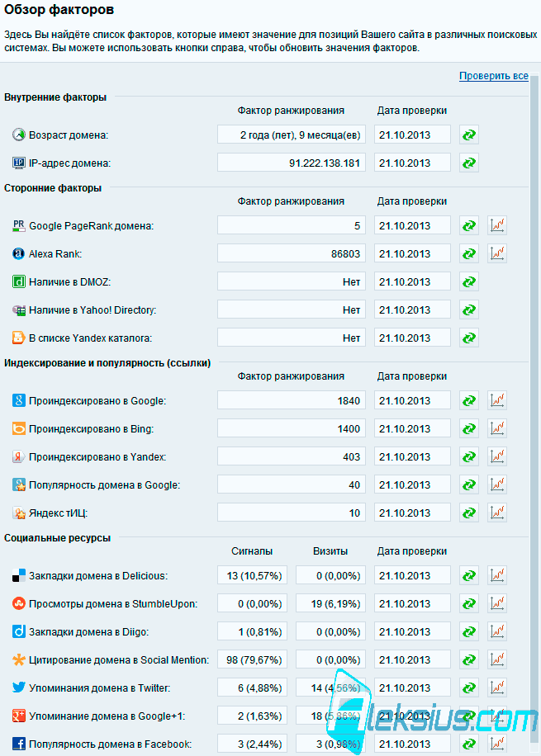Refresh the Yandex каталог listing check

click(468, 338)
